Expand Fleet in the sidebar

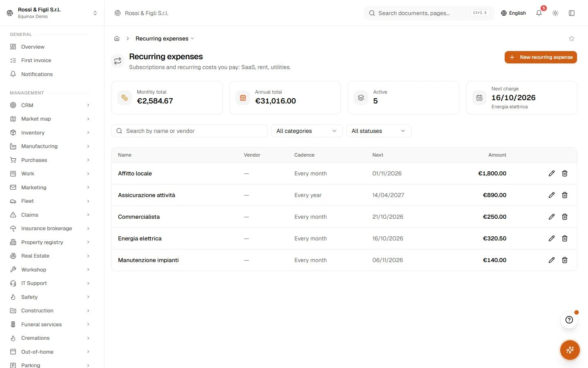[x=50, y=201]
